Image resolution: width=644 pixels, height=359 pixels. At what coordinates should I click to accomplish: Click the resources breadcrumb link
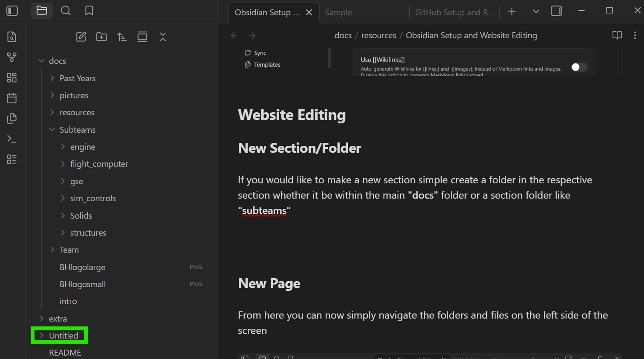(379, 35)
